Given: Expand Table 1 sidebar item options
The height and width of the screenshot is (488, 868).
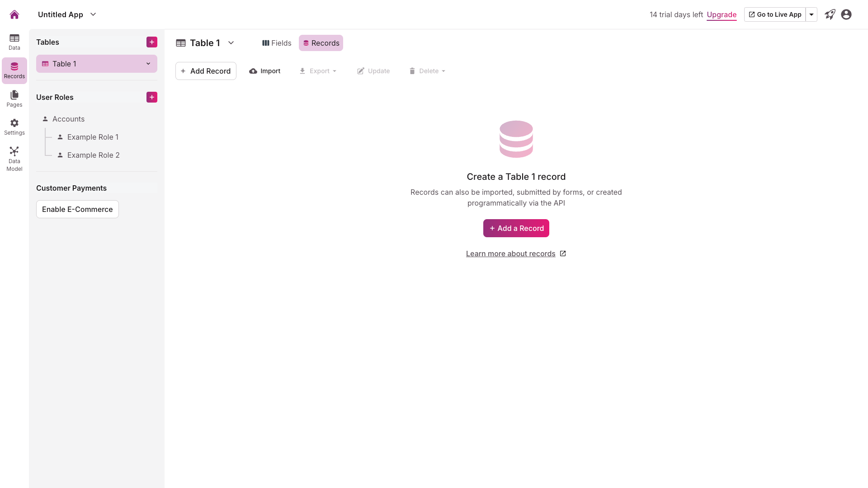Looking at the screenshot, I should coord(148,64).
